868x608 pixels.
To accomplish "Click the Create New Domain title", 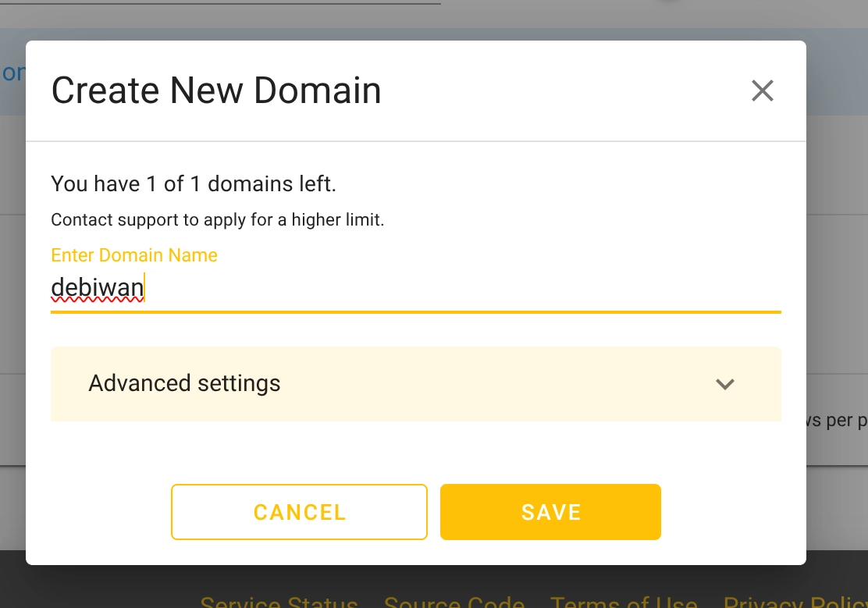I will coord(216,91).
